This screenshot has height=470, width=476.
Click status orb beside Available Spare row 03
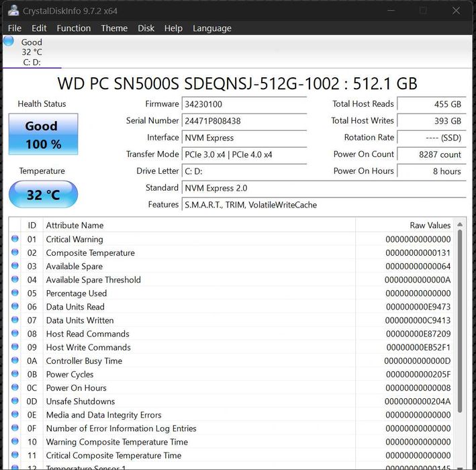[15, 266]
